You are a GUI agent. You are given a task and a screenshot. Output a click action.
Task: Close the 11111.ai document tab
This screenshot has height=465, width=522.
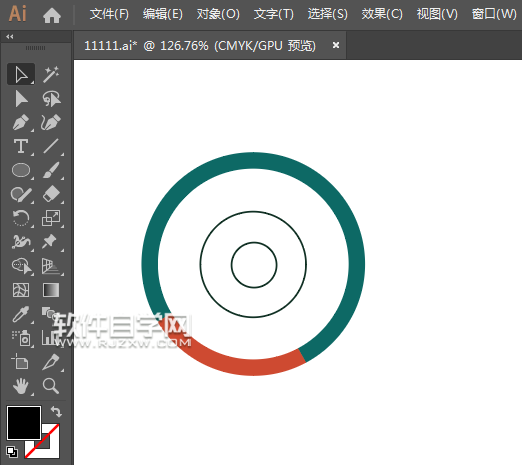(336, 45)
